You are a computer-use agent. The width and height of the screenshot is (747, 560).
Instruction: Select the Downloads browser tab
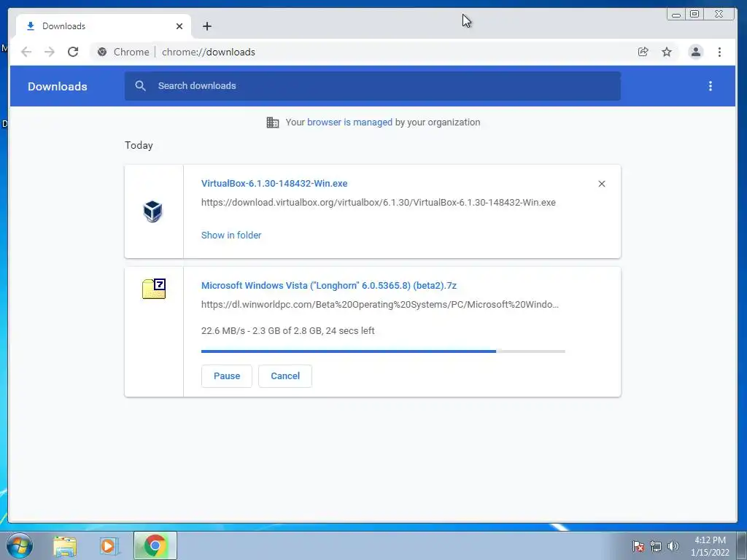pos(104,26)
